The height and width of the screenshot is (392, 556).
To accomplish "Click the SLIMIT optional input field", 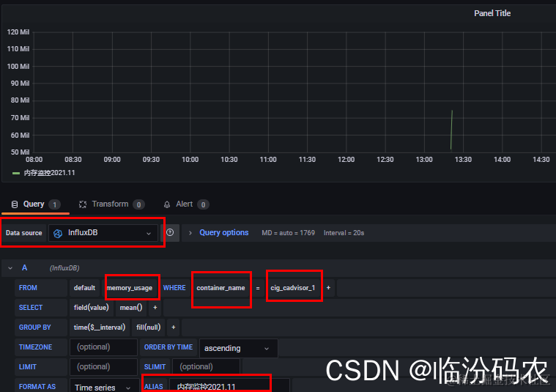I will pyautogui.click(x=206, y=367).
